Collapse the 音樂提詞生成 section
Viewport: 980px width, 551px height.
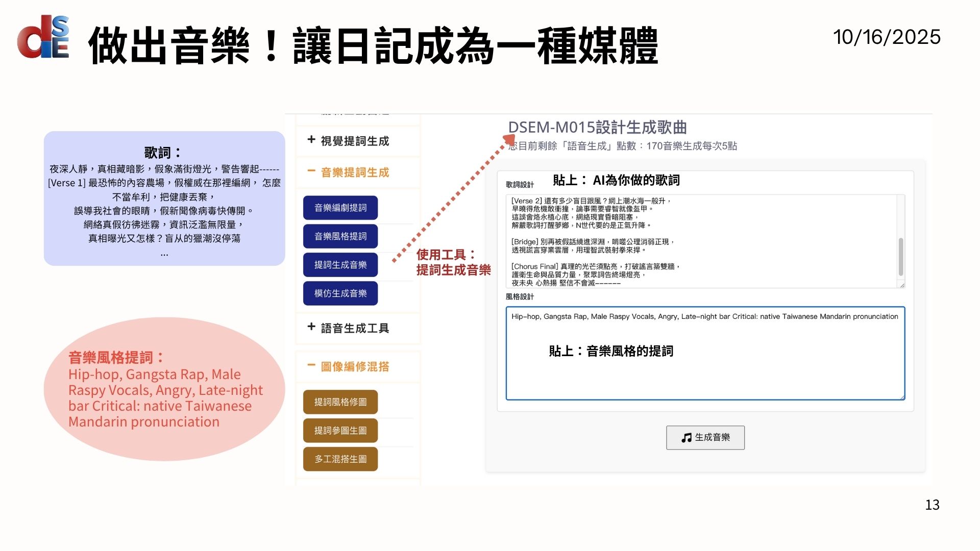pos(311,171)
